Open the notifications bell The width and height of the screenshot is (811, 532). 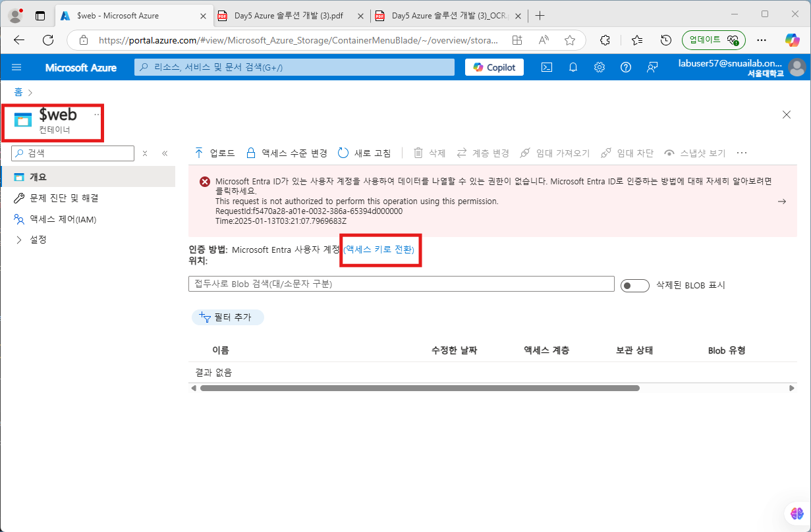click(573, 67)
